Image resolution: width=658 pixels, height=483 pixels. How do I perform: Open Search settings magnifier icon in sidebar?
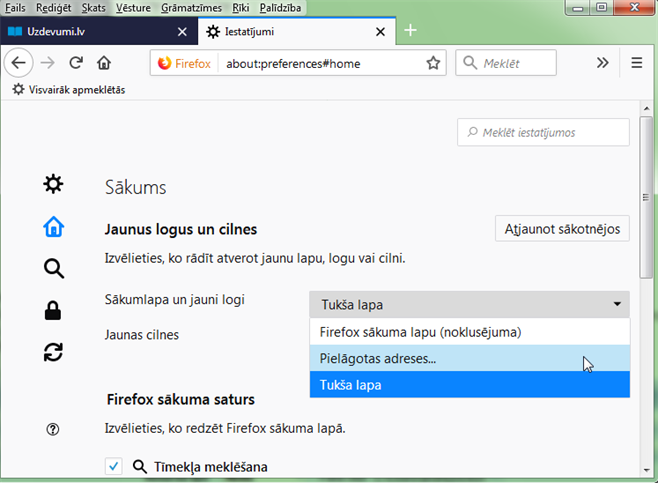pos(53,268)
